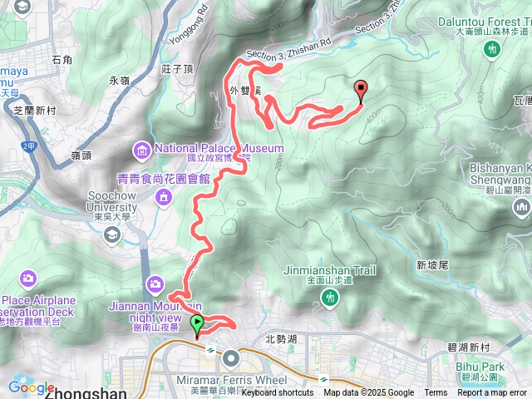
Task: Click the Daluntou Forest Trail hiking pin
Action: click(x=491, y=50)
